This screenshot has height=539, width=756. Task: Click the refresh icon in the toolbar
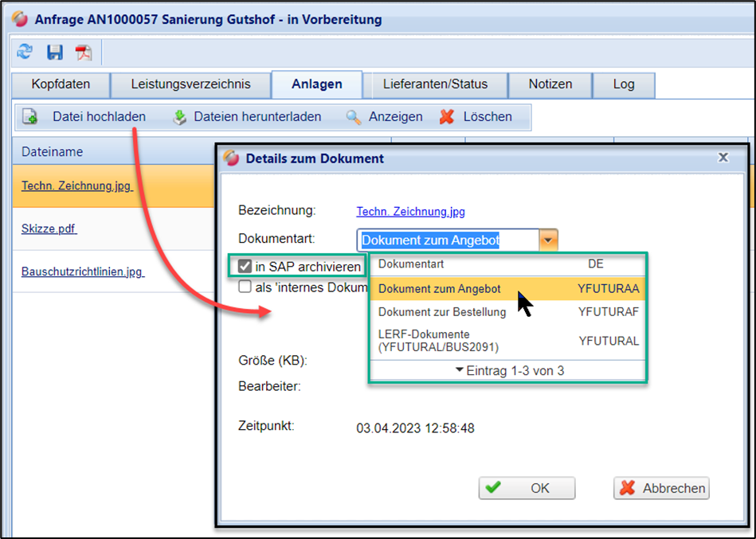tap(25, 53)
